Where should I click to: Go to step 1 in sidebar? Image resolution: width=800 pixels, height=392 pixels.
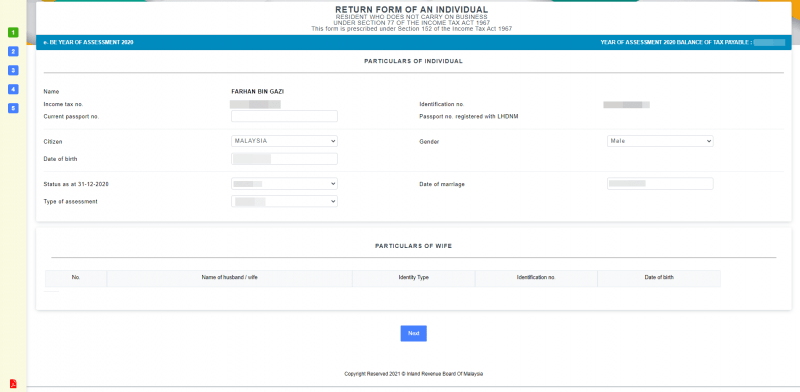(x=13, y=33)
